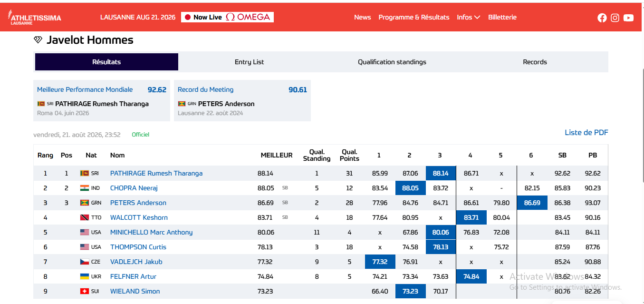Switch to the Entry List tab
Viewport: 644px width, 304px height.
tap(250, 62)
